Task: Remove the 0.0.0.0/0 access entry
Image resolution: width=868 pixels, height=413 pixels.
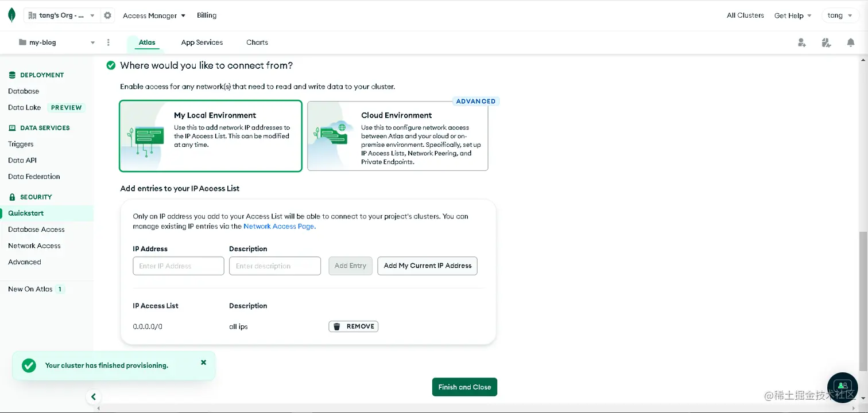Action: point(354,326)
